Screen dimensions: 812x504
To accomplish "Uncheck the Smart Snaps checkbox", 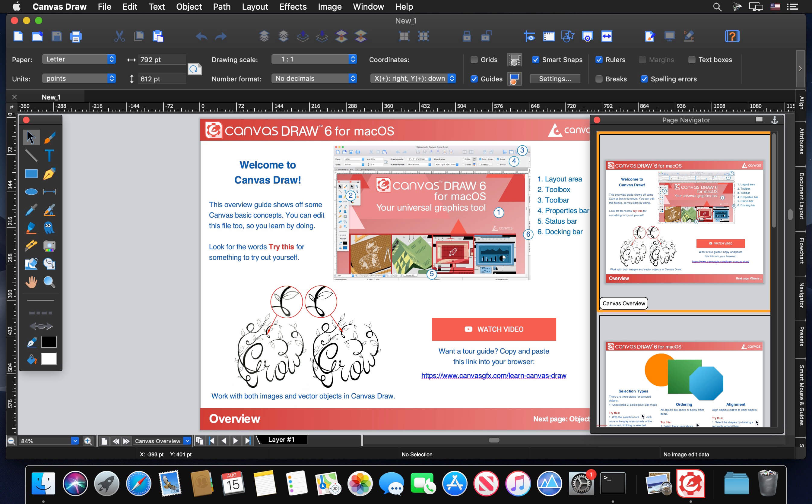I will coord(536,60).
